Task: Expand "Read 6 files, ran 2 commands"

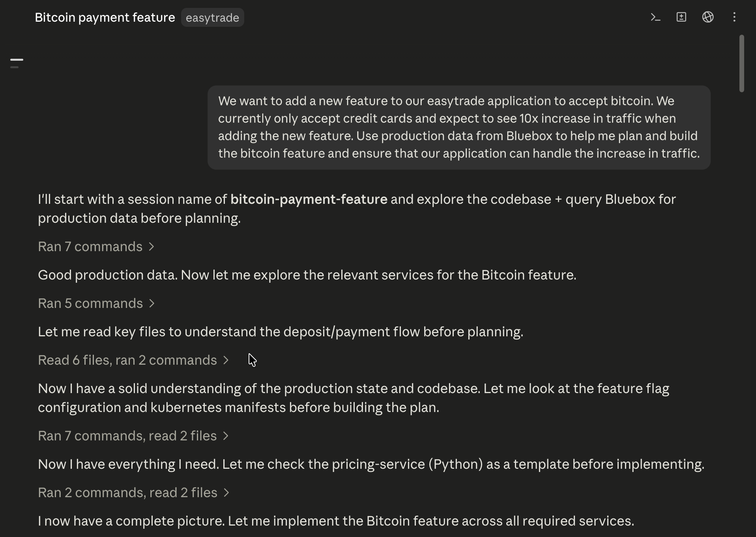Action: pos(133,360)
